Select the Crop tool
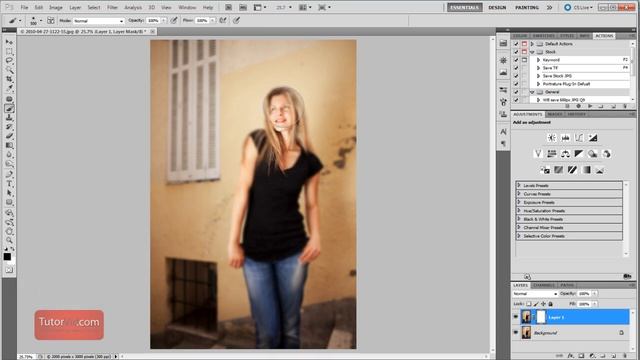 click(x=9, y=79)
